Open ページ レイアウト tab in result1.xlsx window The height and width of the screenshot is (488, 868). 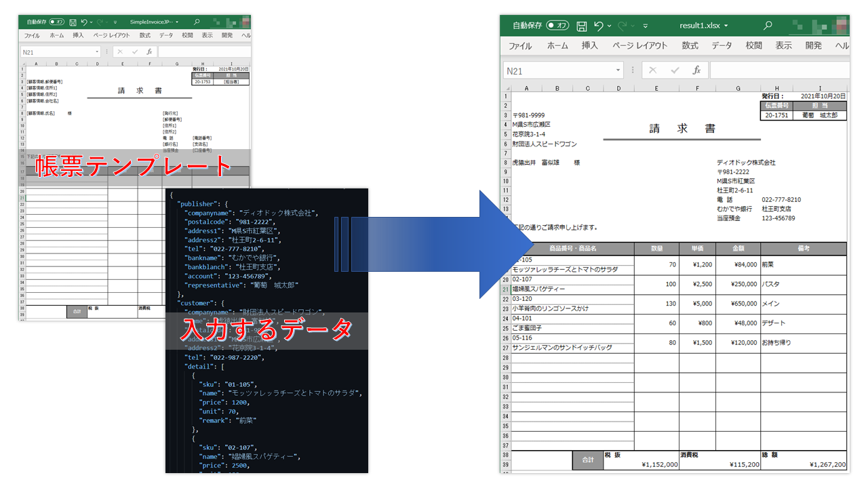click(x=639, y=45)
